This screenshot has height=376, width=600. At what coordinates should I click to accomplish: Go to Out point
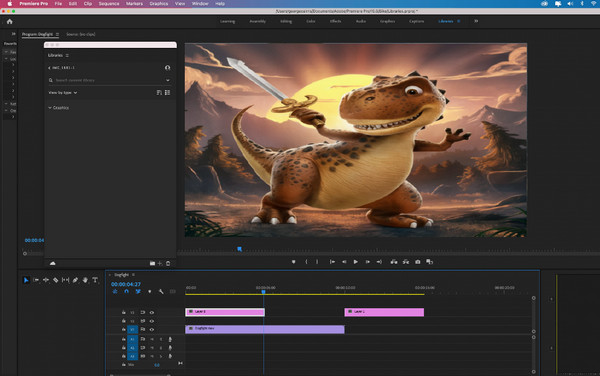379,262
